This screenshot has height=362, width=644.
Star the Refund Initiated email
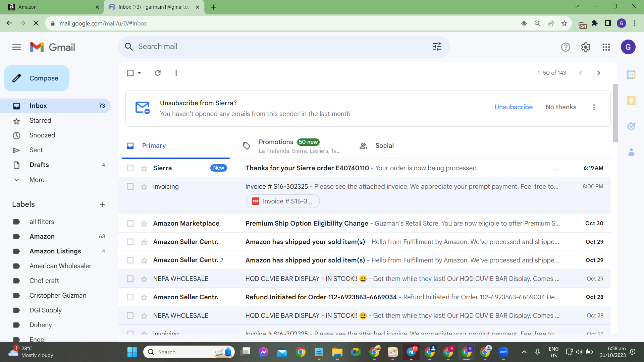click(x=144, y=297)
